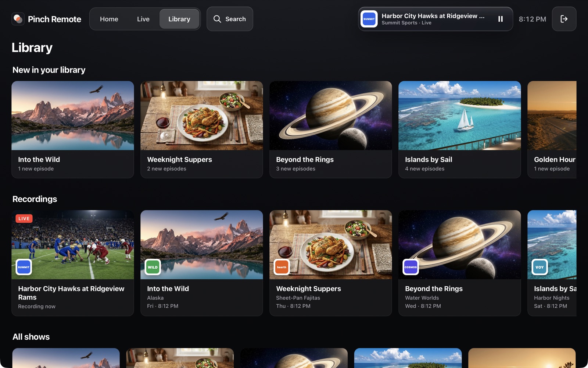
Task: Open the ringed planet show in All shows
Action: point(294,358)
